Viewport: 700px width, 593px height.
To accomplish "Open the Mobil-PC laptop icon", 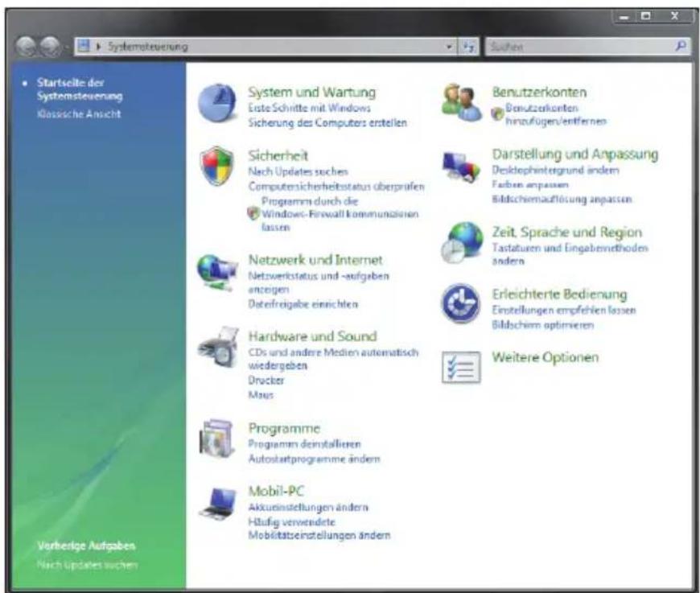I will point(217,503).
